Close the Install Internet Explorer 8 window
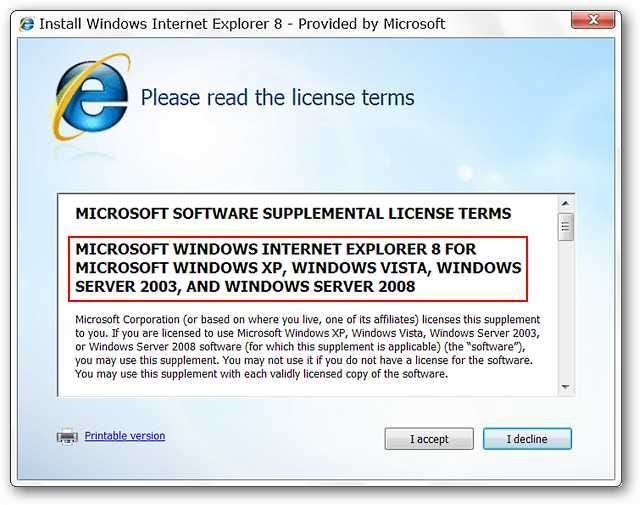Viewport: 640px width, 505px height. pyautogui.click(x=593, y=20)
